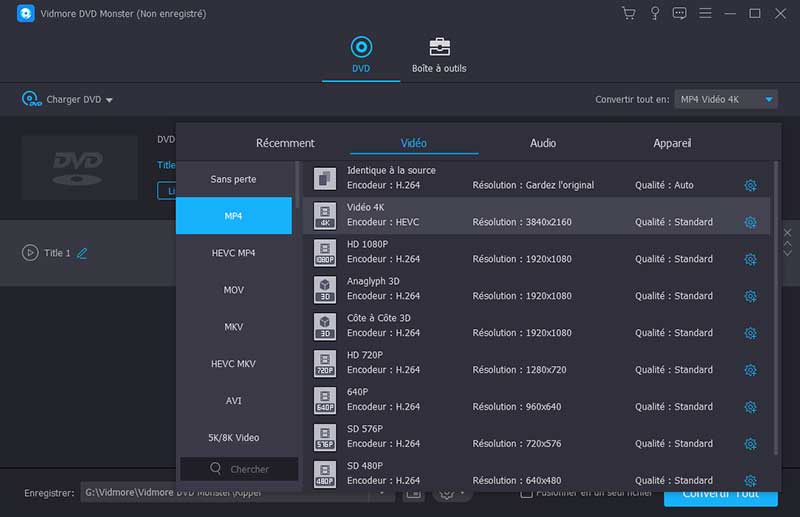Open gear settings for SD 576P
800x517 pixels.
(750, 444)
